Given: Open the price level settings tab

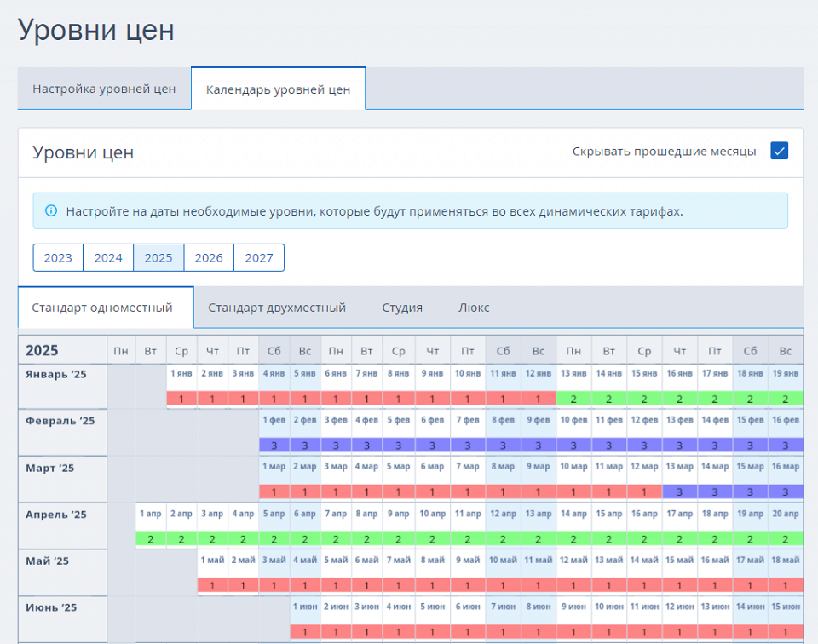Looking at the screenshot, I should (104, 89).
